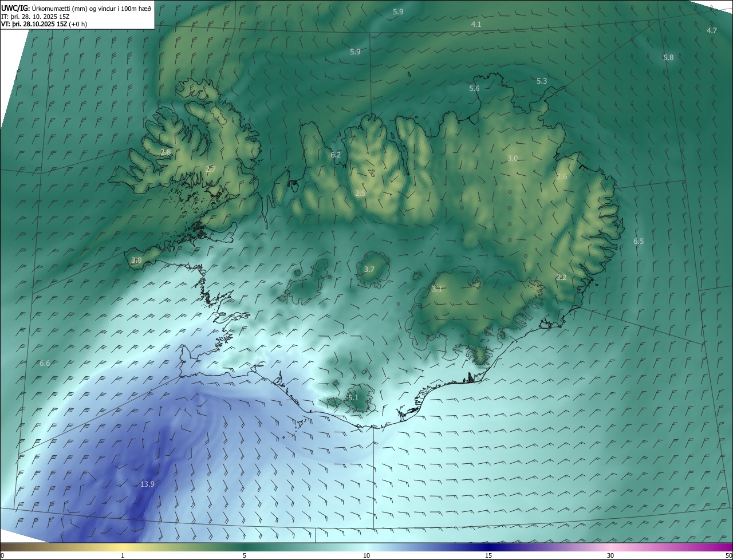Click the 4.1 value label
Image resolution: width=733 pixels, height=560 pixels.
tap(476, 25)
